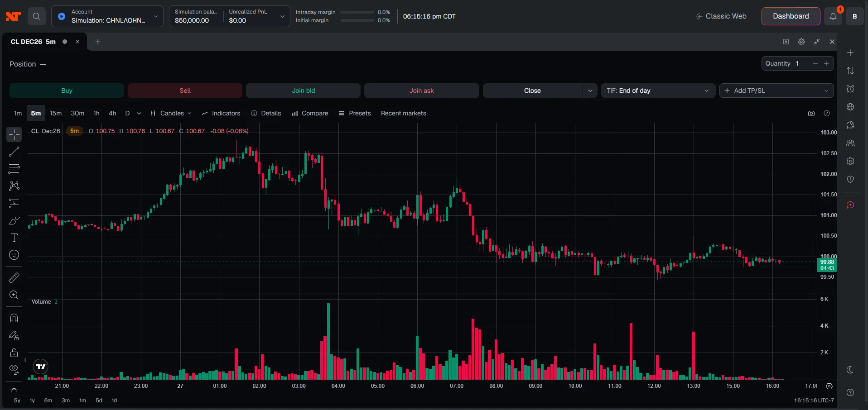Click the Dashboard button
This screenshot has width=868, height=410.
(x=791, y=16)
